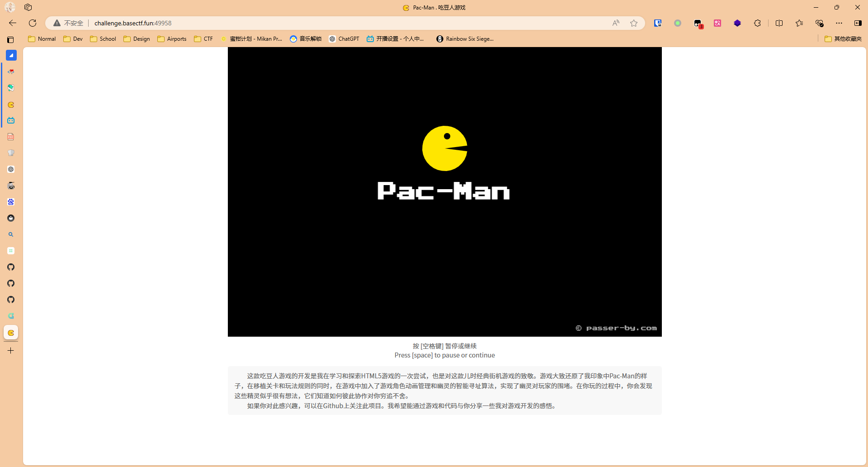Expand the CTF bookmarks folder
Screen dimensions: 868x467
[203, 39]
